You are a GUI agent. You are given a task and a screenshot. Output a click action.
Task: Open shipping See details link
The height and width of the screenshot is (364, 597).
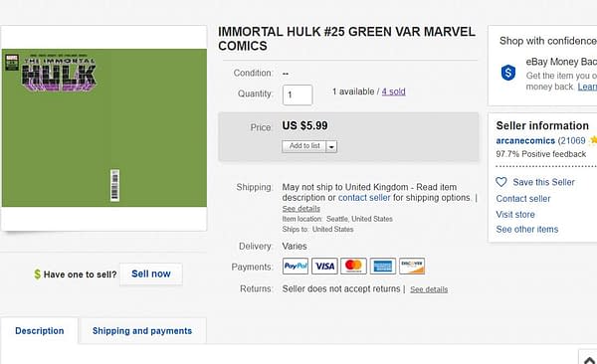[x=301, y=209]
